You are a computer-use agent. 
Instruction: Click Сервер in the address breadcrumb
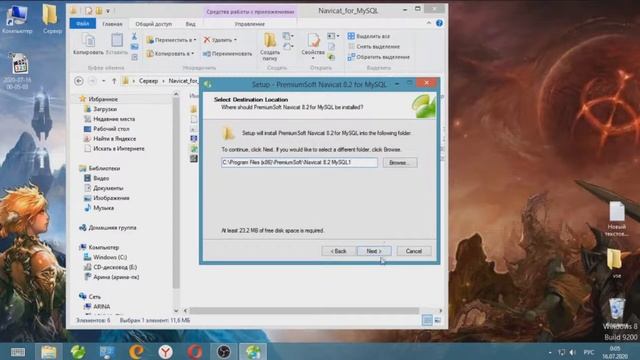tap(148, 81)
